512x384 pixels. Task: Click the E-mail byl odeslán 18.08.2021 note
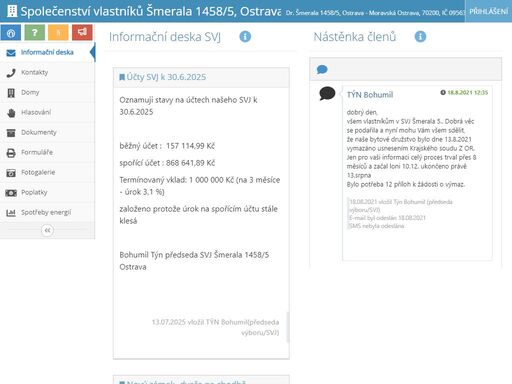(387, 218)
